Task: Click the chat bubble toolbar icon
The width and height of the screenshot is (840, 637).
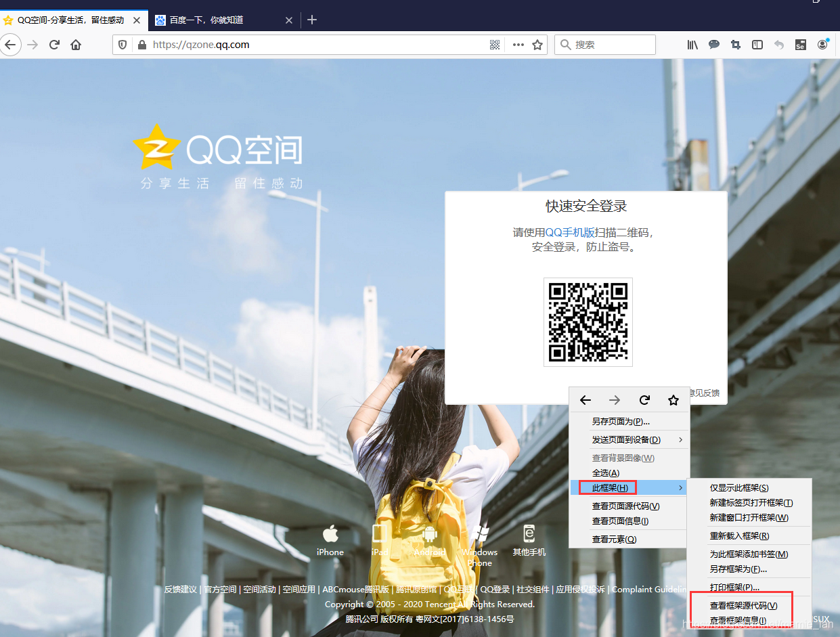Action: pyautogui.click(x=714, y=45)
